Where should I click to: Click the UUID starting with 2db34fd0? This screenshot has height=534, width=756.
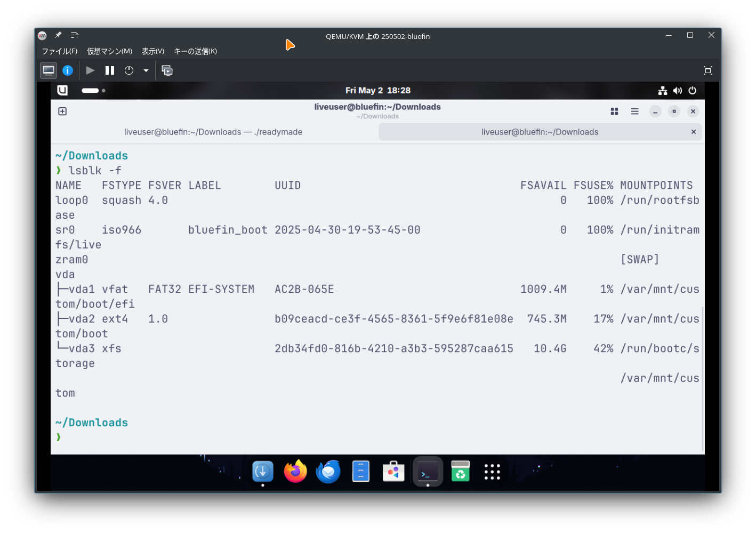(394, 349)
